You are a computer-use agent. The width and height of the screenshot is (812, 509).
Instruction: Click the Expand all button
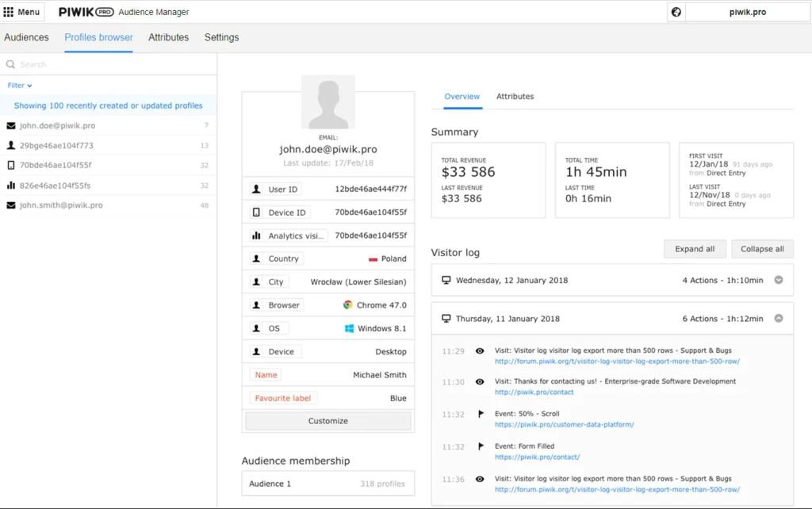click(x=695, y=249)
